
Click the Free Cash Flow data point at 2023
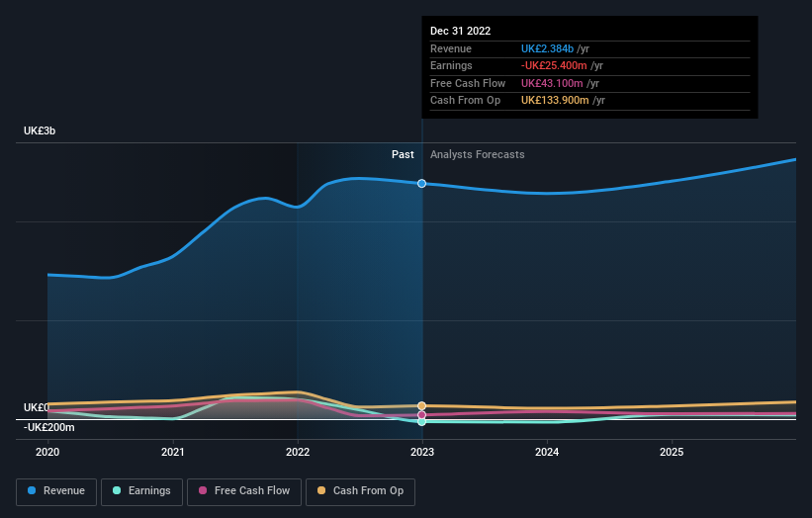422,415
